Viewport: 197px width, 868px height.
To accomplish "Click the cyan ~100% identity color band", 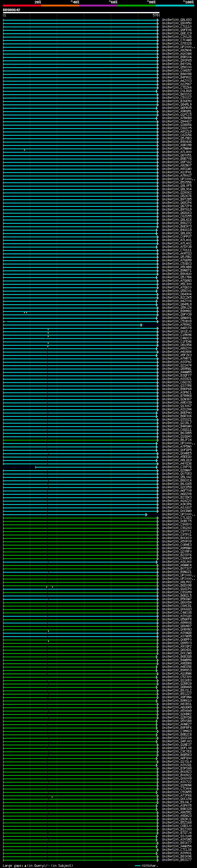I will pyautogui.click(x=175, y=6).
